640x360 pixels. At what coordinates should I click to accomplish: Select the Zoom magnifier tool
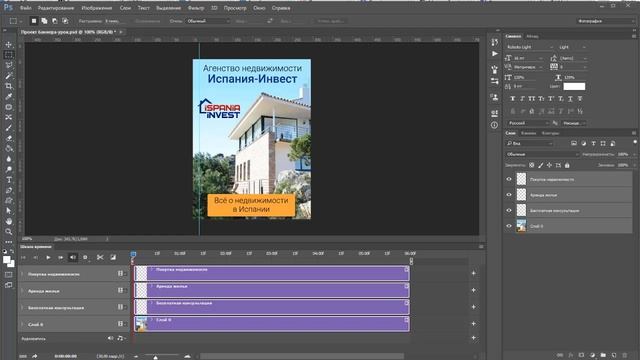click(x=9, y=231)
